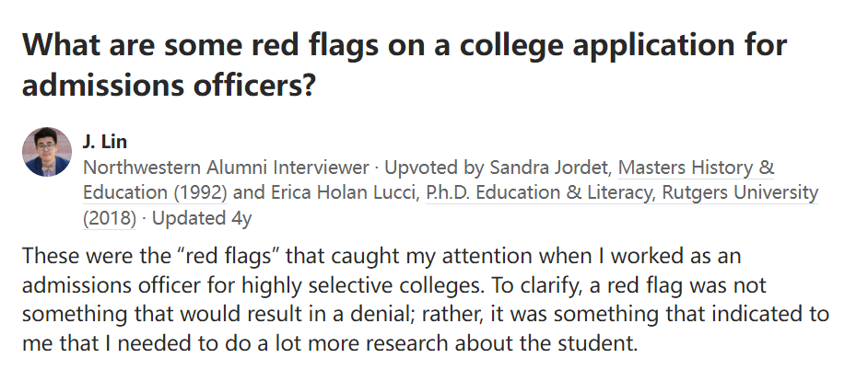Click the '(2018)' year text
868x370 pixels.
point(109,219)
